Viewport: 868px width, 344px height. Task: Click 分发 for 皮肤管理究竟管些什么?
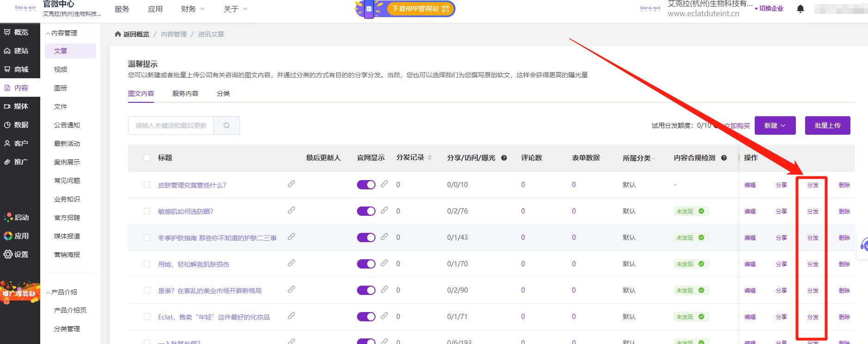[x=813, y=185]
